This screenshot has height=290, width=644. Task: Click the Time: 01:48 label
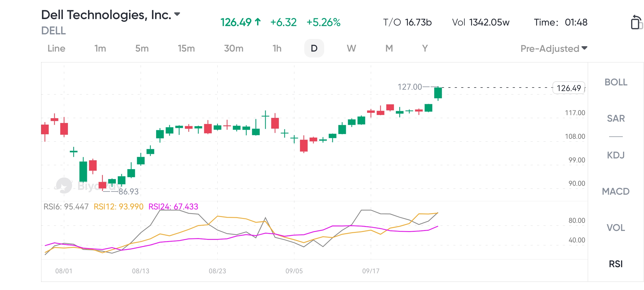[561, 22]
